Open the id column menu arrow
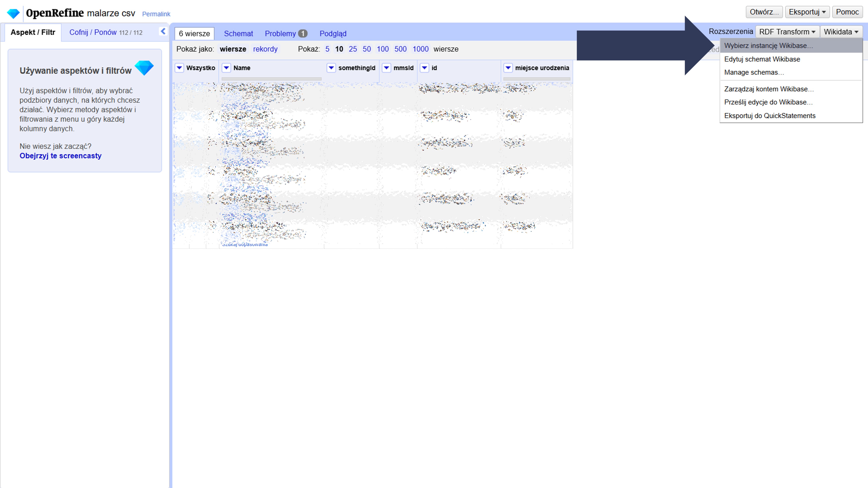 pyautogui.click(x=425, y=68)
